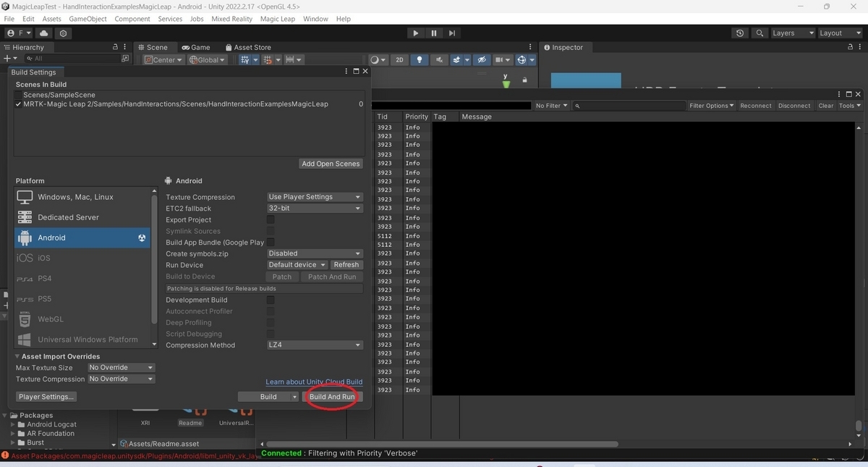The height and width of the screenshot is (467, 868).
Task: Open Logcat Filter Options dropdown
Action: coord(712,106)
